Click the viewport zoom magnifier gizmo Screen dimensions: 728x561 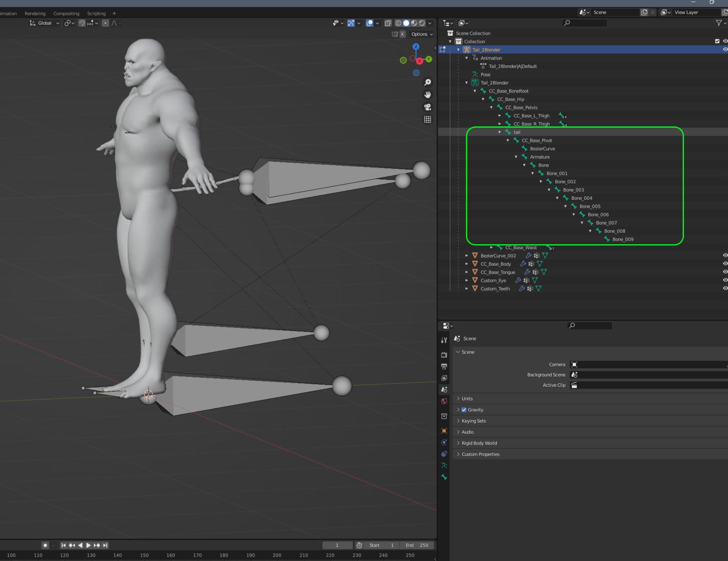[428, 83]
